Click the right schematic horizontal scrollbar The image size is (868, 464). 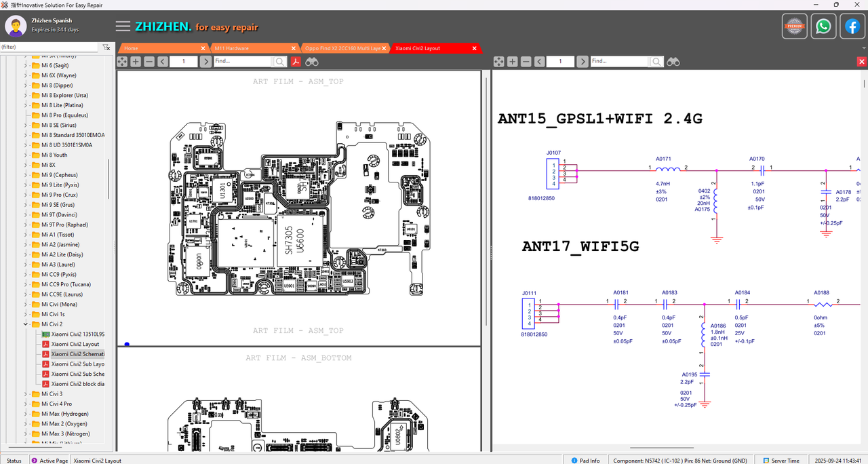point(662,448)
